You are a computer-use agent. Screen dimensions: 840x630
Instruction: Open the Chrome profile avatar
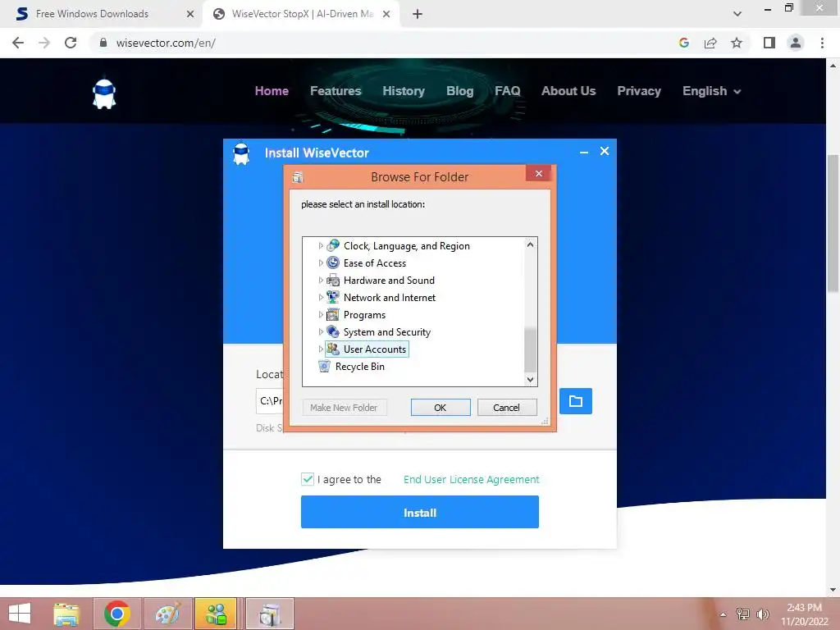pyautogui.click(x=796, y=43)
